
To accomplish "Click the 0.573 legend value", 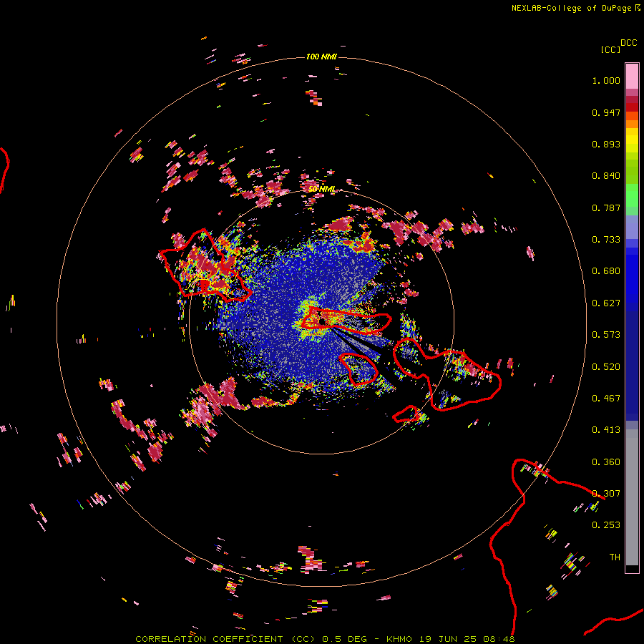I will [606, 335].
